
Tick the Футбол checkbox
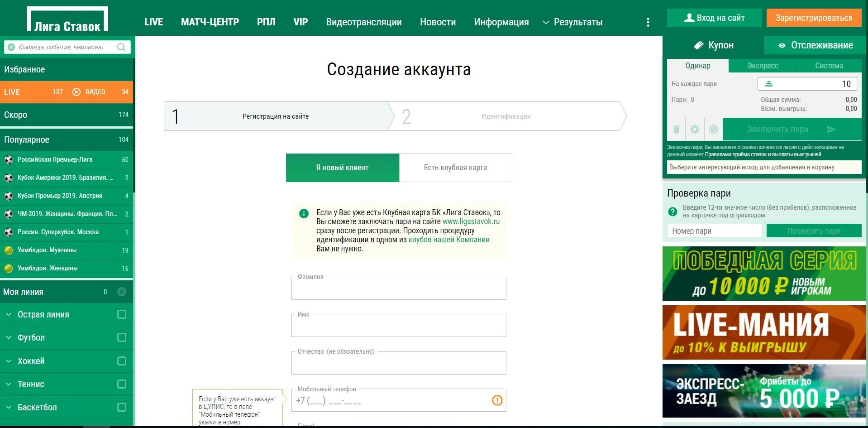click(122, 337)
